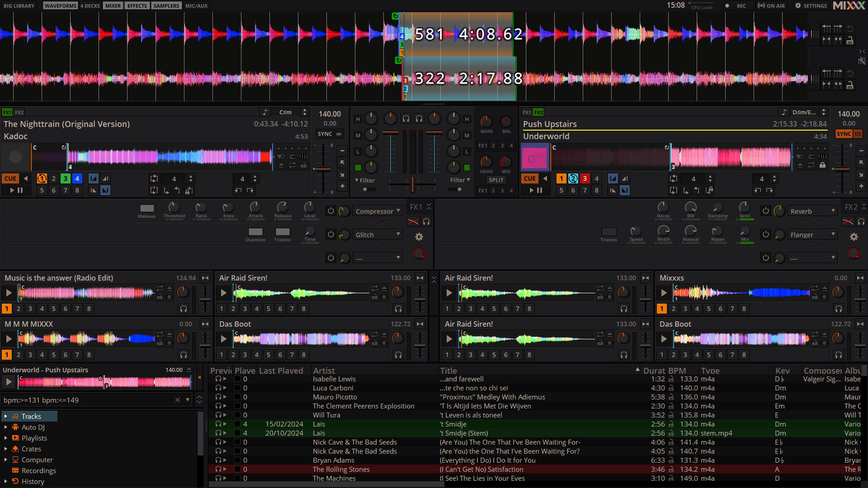Toggle SPLIT headphone cueing in the mixer

pos(495,180)
